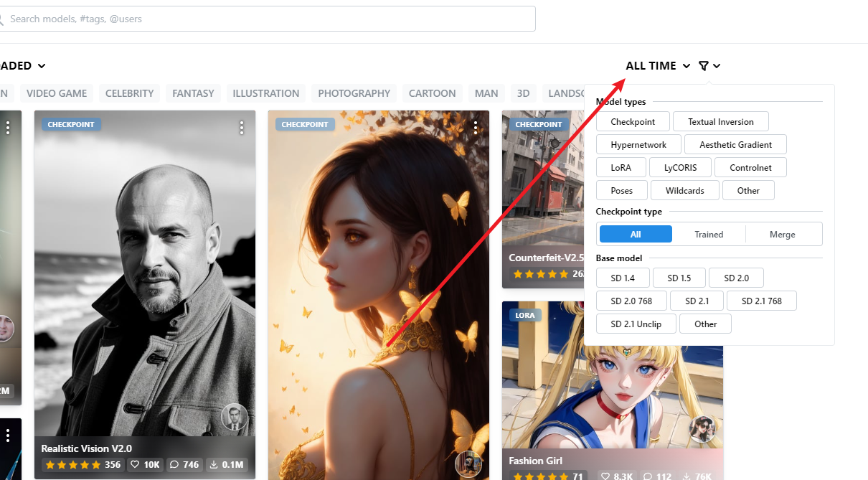
Task: Open the three-dot menu on the butterfly girl card
Action: click(476, 126)
